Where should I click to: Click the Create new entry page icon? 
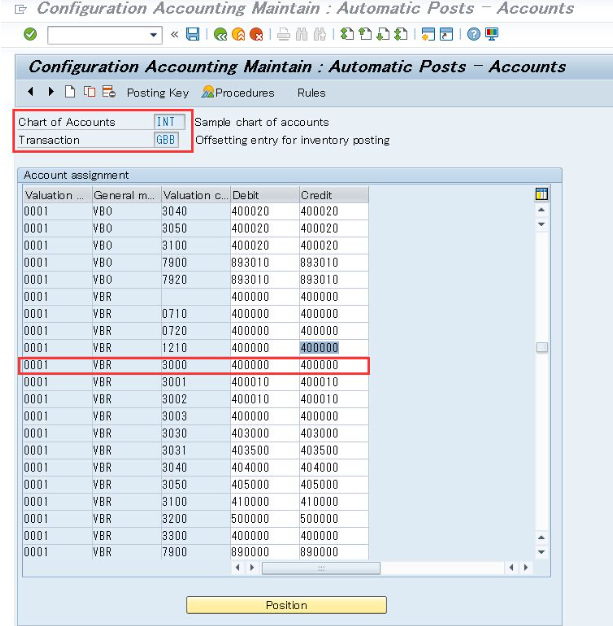pos(70,92)
